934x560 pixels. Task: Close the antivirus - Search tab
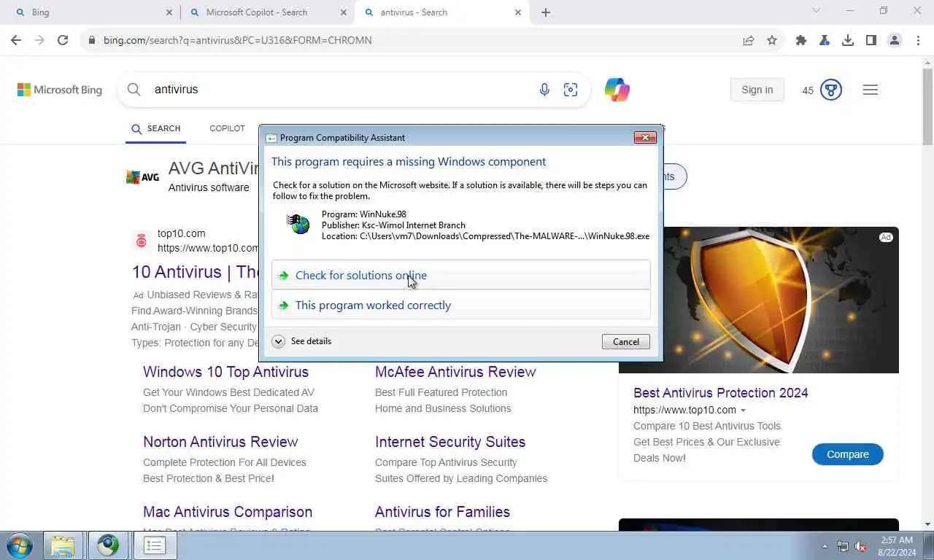click(x=518, y=12)
